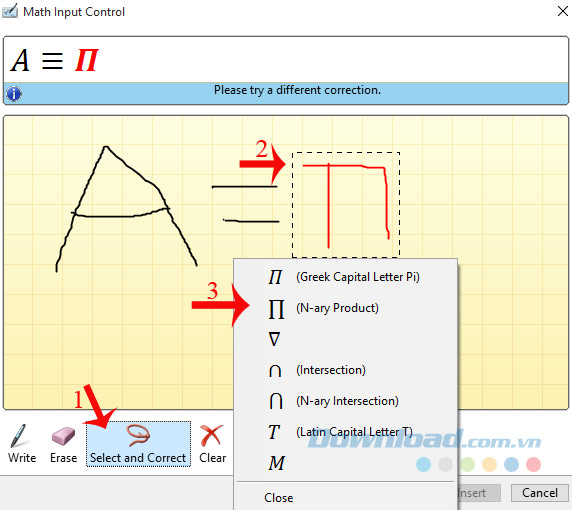Click the Math Input Control title icon
The height and width of the screenshot is (510, 572).
click(x=9, y=11)
